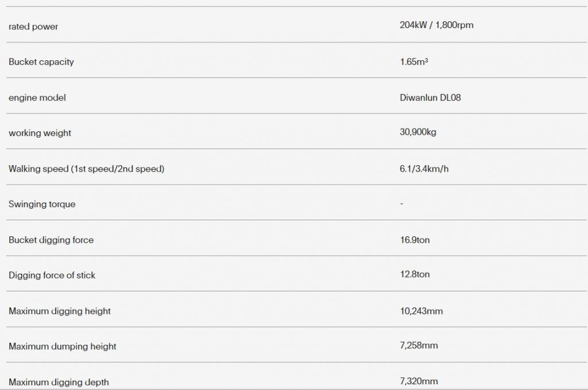Viewport: 588px width, 390px height.
Task: Select the 16.9ton digging force value
Action: 415,240
